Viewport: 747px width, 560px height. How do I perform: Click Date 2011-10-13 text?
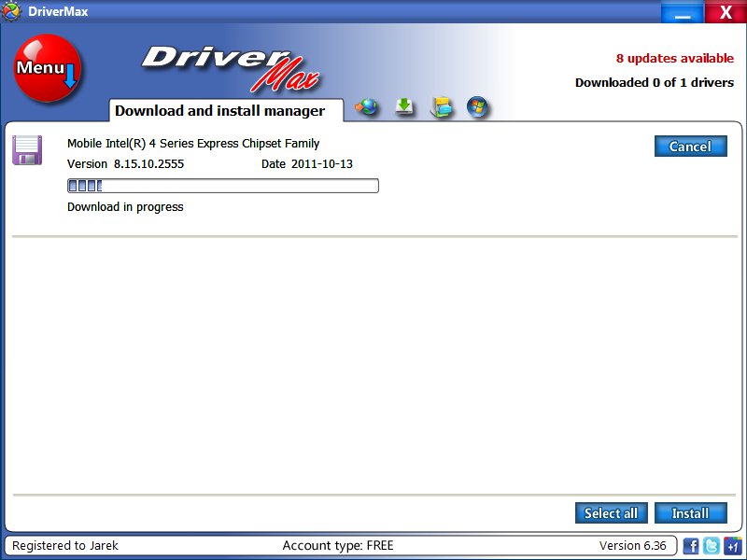(x=307, y=164)
